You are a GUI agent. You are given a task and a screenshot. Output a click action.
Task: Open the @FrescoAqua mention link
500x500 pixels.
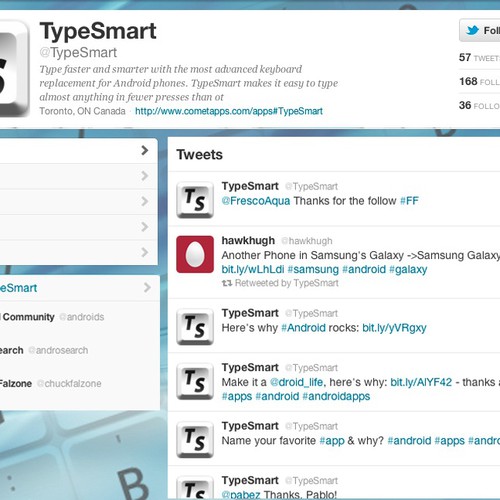point(256,201)
